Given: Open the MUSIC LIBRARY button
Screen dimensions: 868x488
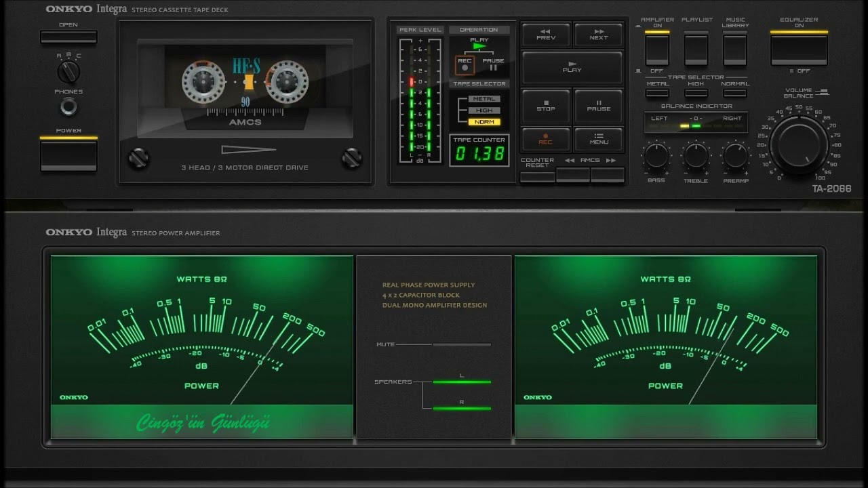Looking at the screenshot, I should [735, 49].
